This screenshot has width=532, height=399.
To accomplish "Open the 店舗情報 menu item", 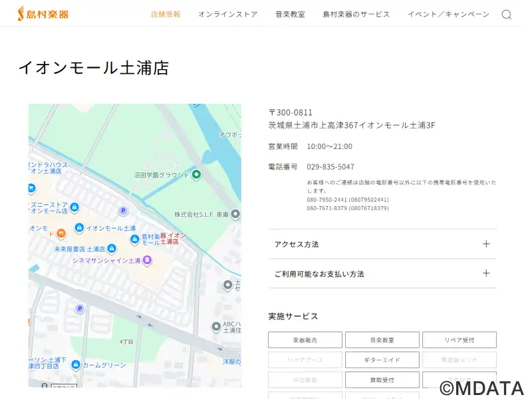I will (x=166, y=14).
